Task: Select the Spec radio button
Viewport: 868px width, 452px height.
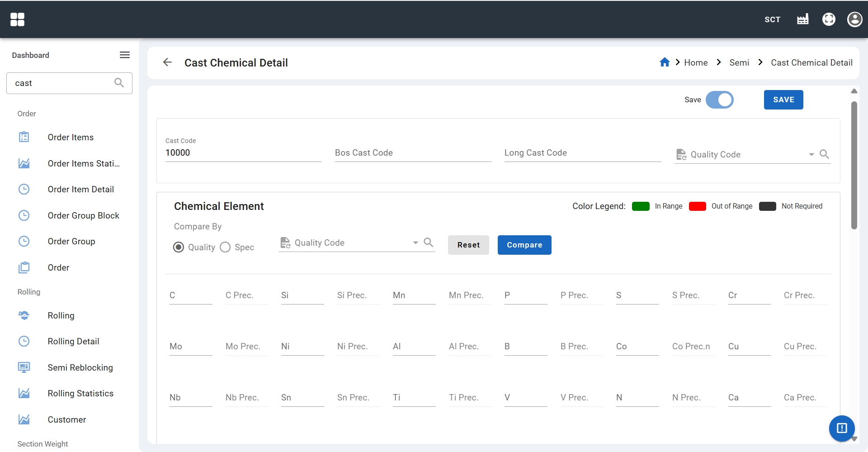Action: point(225,247)
